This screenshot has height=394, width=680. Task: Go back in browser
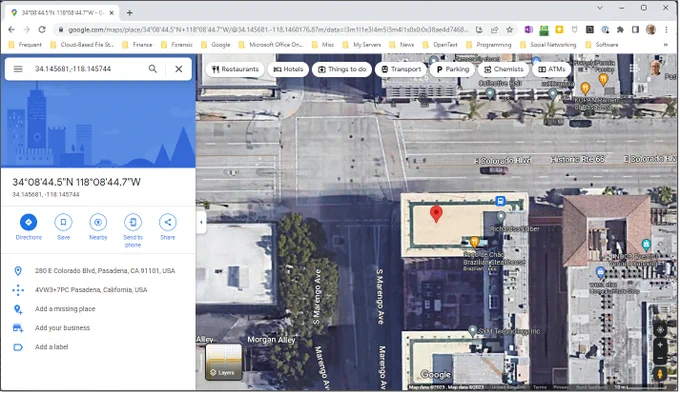12,29
